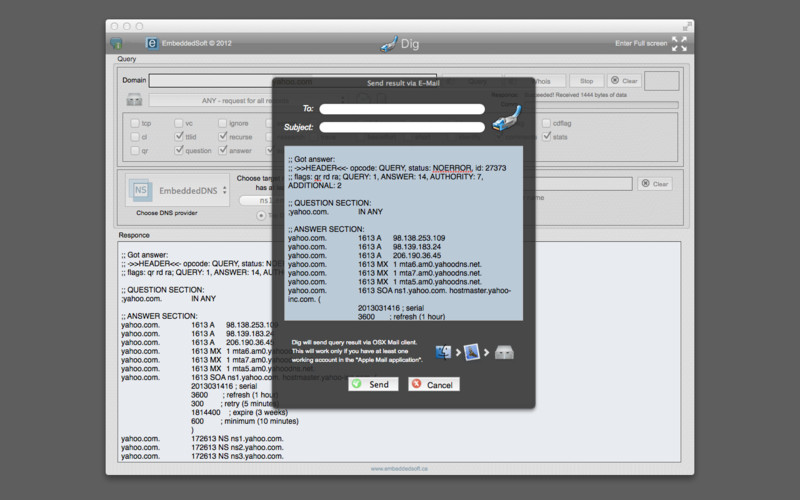Toggle the tcp checkbox
Viewport: 800px width, 500px height.
135,123
